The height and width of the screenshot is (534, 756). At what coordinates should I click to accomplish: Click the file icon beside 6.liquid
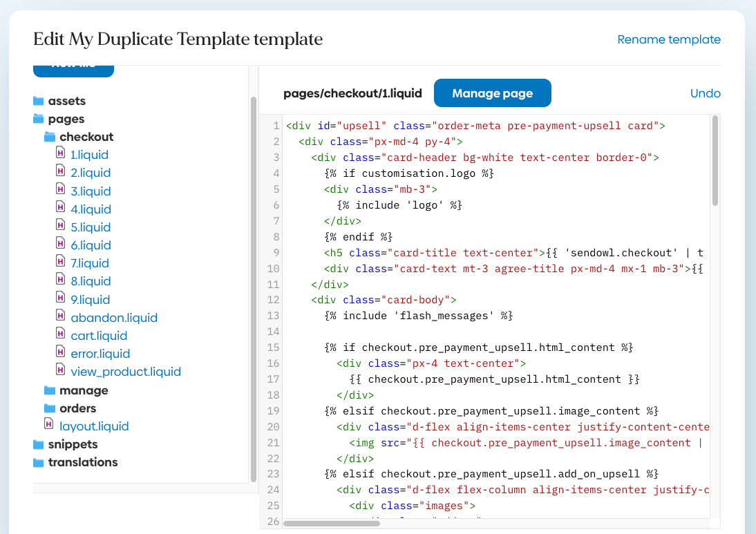[x=60, y=243]
